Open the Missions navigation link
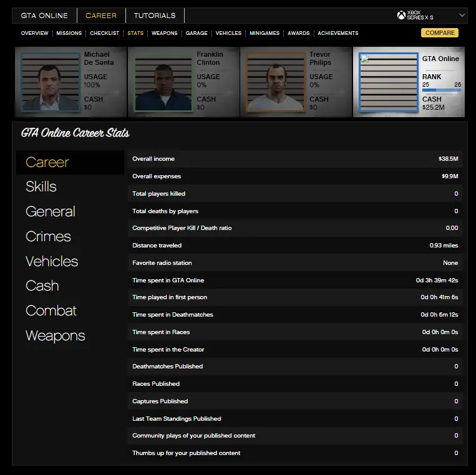Viewport: 476px width, 475px height. click(69, 33)
